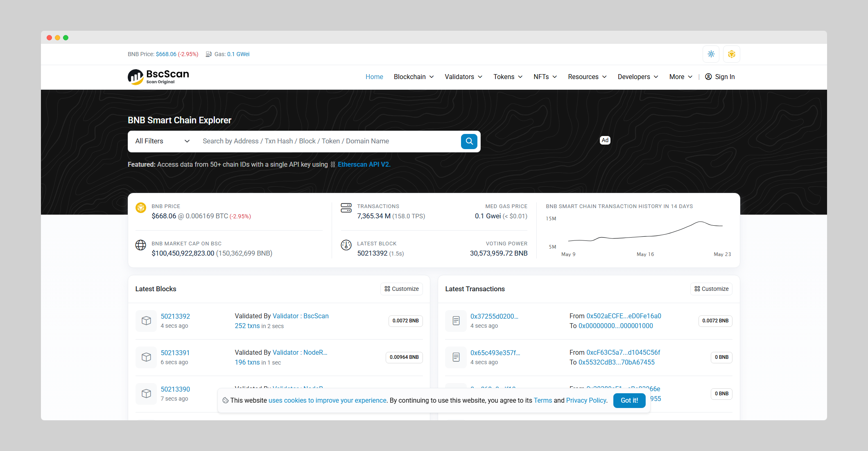Screen dimensions: 868x451
Task: Click the search magnifier button
Action: pos(469,141)
